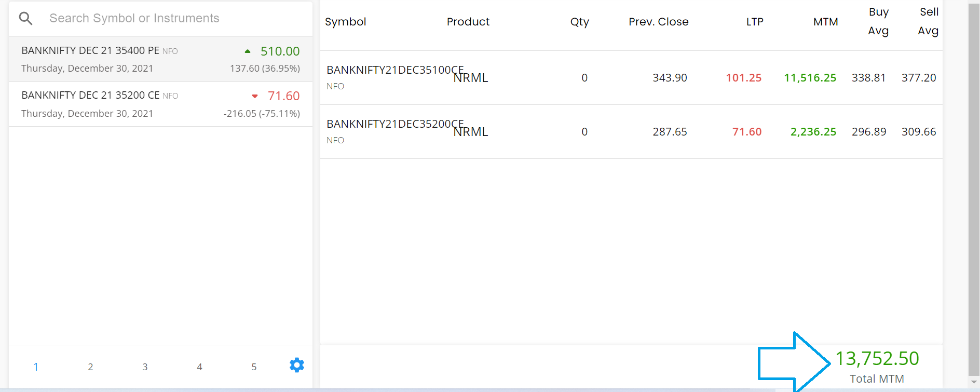This screenshot has height=392, width=980.
Task: Click the scrollbar down arrow
Action: (x=974, y=382)
